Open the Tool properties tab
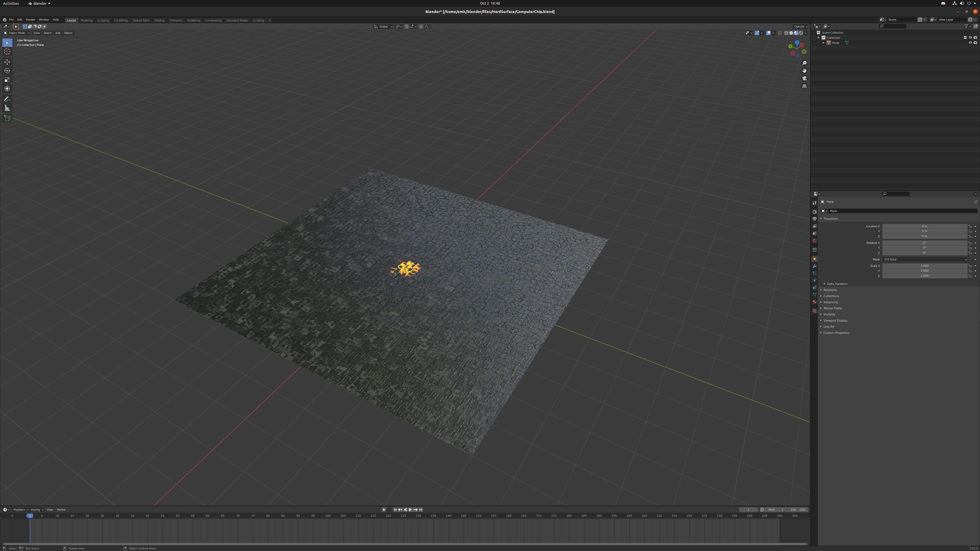Viewport: 980px width, 551px height. click(815, 203)
